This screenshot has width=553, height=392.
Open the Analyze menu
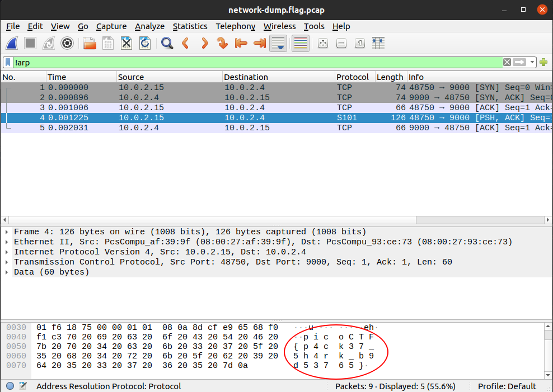(x=149, y=26)
